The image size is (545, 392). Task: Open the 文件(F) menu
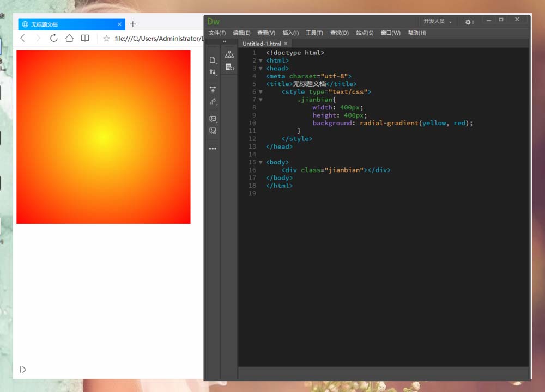tap(217, 33)
